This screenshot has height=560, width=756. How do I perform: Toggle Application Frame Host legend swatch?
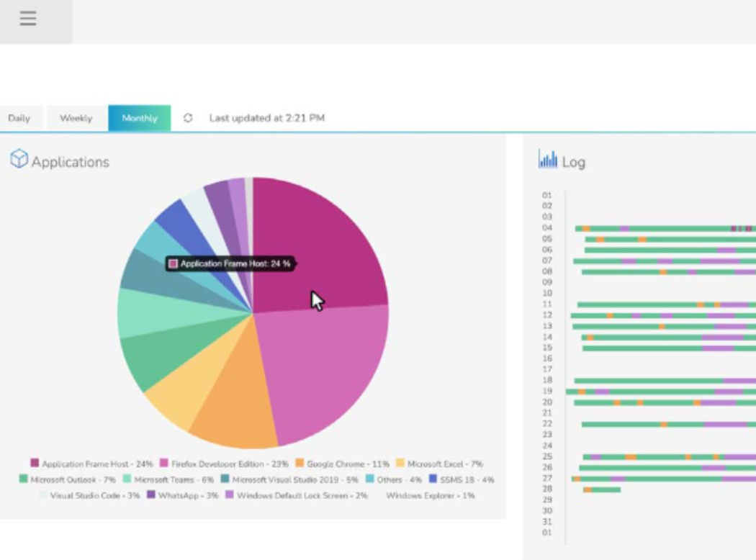pos(35,463)
